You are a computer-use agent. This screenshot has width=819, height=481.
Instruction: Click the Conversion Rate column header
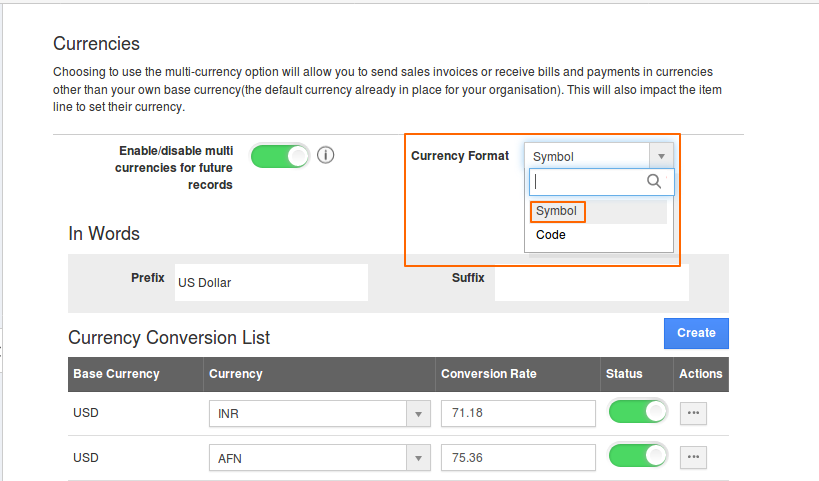click(489, 374)
